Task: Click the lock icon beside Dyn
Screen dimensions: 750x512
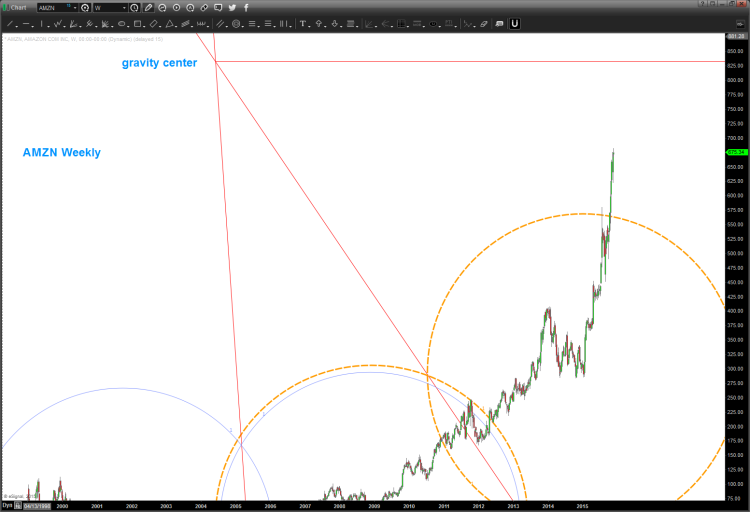Action: [x=18, y=506]
